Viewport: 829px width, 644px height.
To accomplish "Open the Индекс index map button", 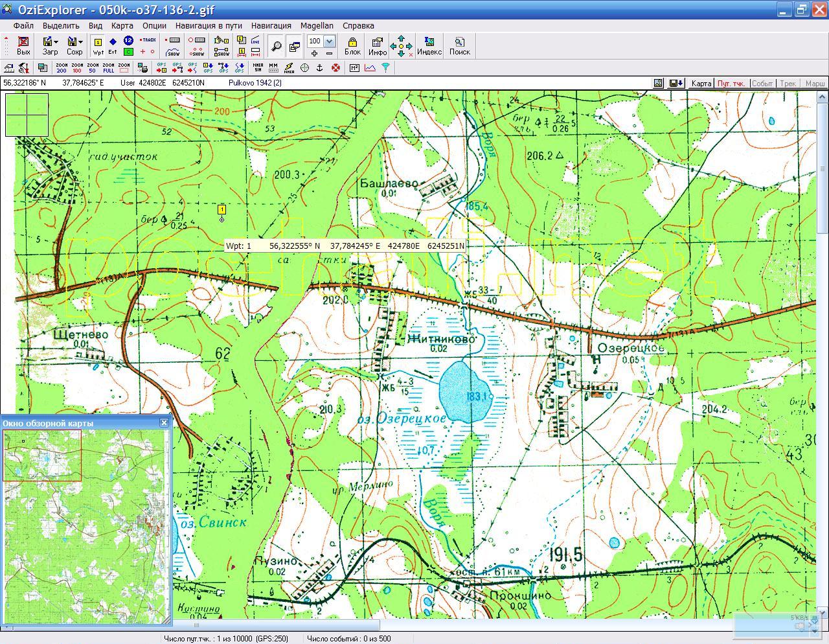I will point(429,45).
